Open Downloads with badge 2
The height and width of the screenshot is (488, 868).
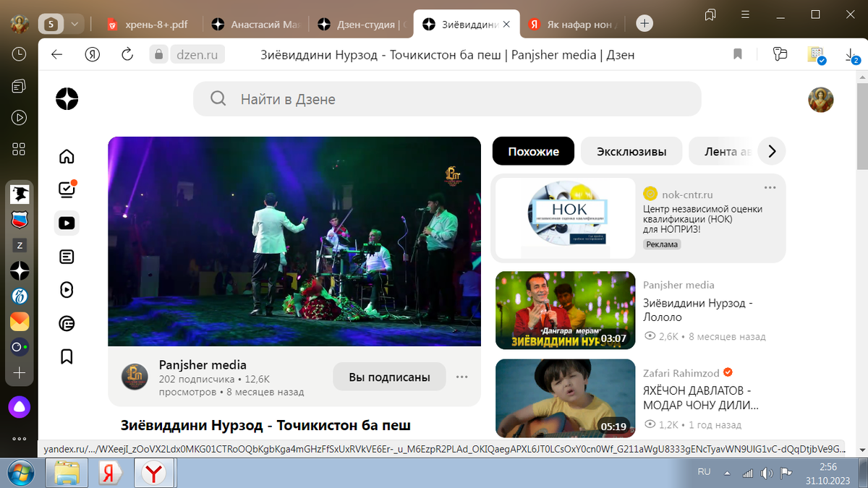852,56
